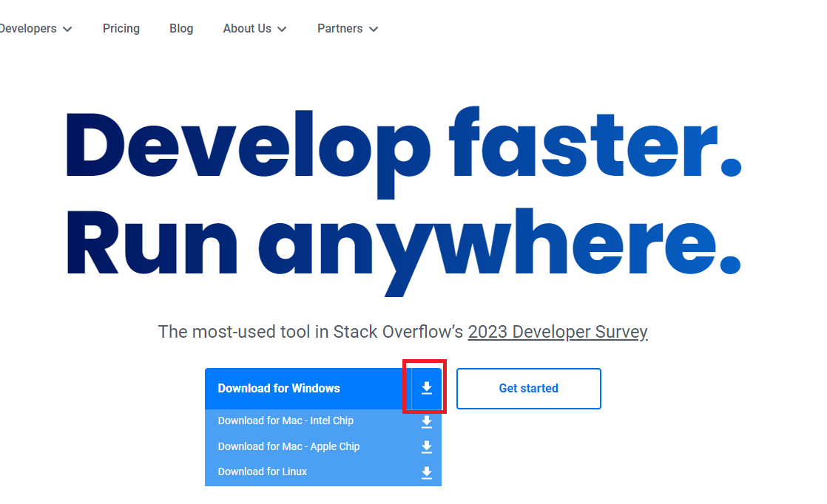Open the Partners menu
This screenshot has width=827, height=504.
click(340, 28)
